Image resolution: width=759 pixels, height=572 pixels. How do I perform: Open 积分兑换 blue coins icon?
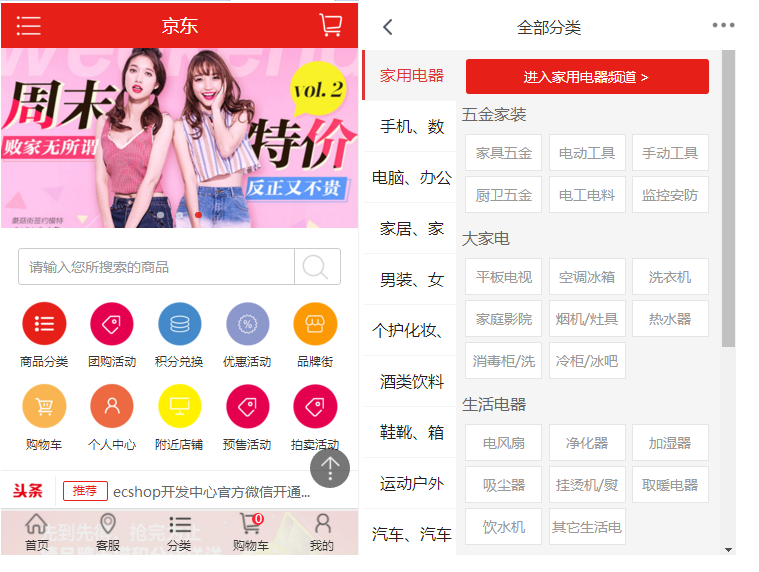coord(180,324)
